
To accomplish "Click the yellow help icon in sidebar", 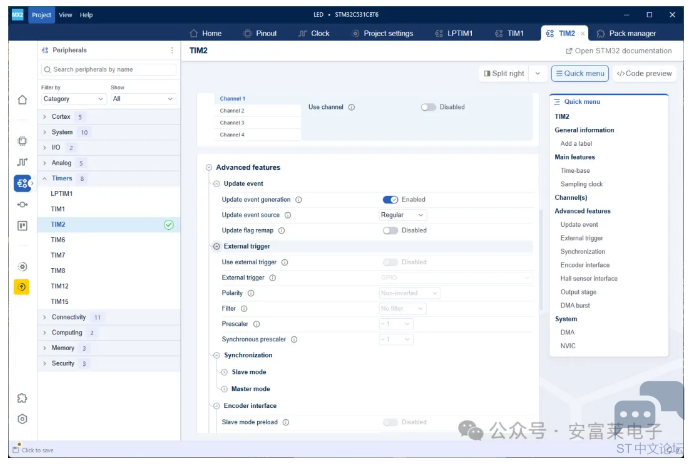I will (22, 287).
